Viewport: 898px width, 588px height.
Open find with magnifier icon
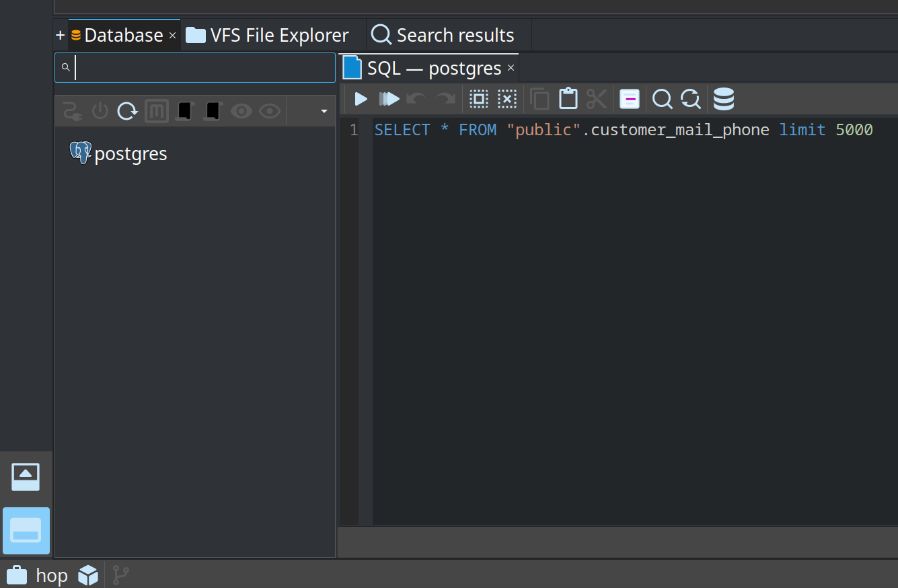click(663, 100)
